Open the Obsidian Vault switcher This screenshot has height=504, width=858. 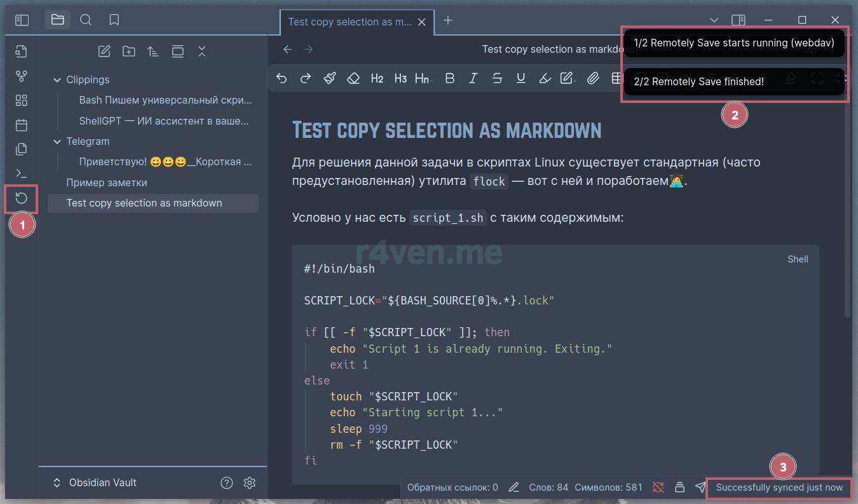pyautogui.click(x=95, y=483)
